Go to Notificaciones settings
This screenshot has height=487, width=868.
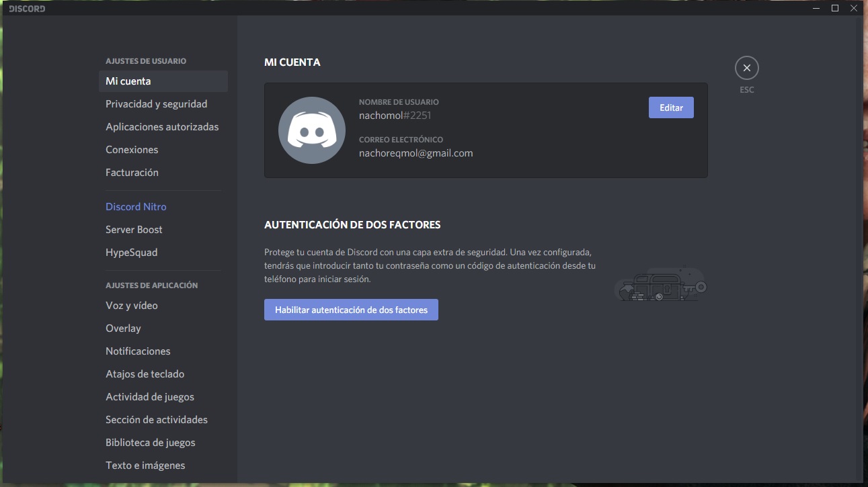click(x=138, y=351)
